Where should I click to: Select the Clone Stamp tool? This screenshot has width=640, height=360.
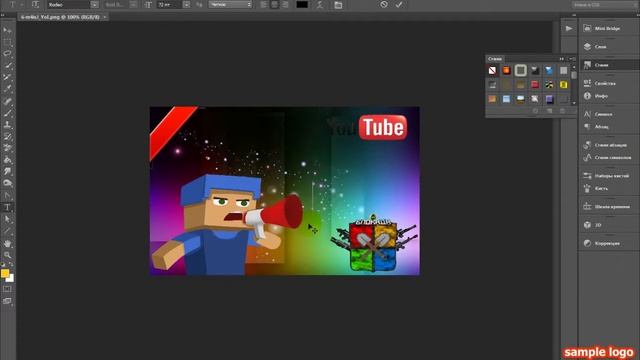tap(7, 125)
